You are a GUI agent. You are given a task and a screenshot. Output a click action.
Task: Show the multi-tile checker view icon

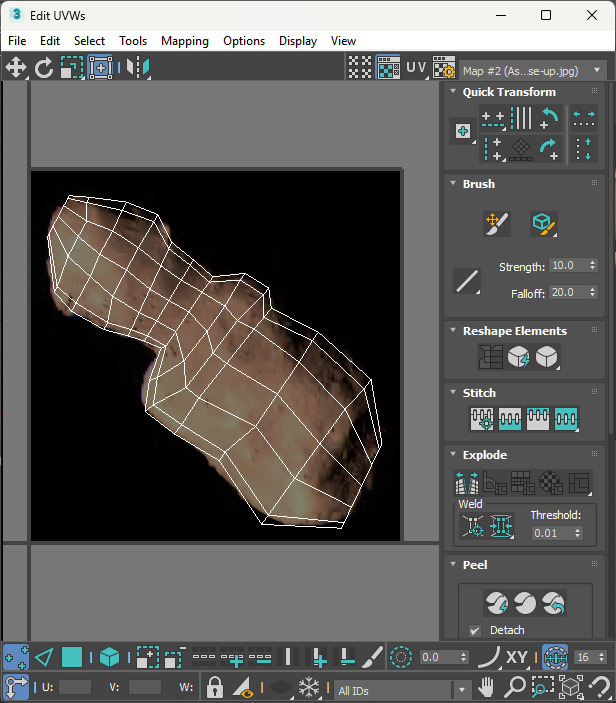(x=360, y=68)
